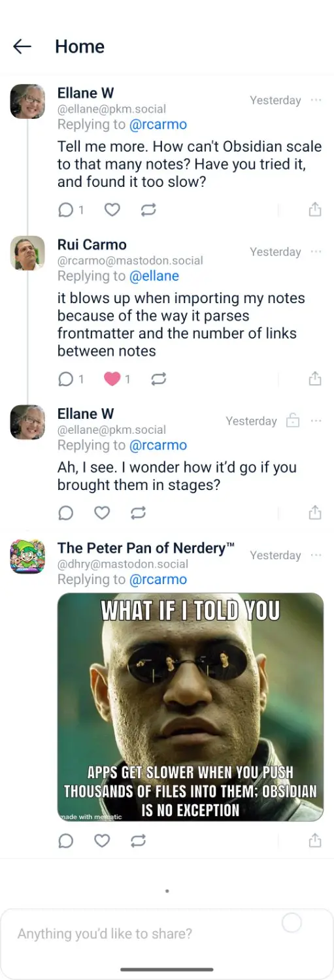Viewport: 334px width, 980px height.
Task: Open the Morpheus meme image
Action: [190, 707]
